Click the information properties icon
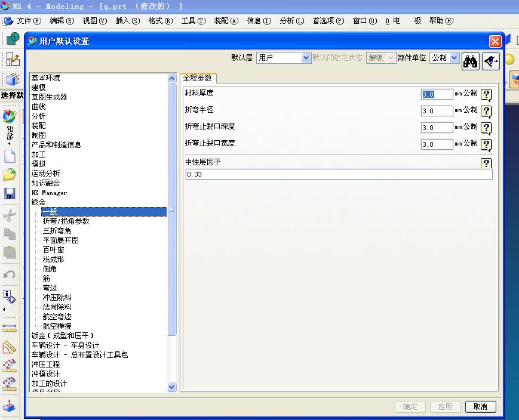 10,297
